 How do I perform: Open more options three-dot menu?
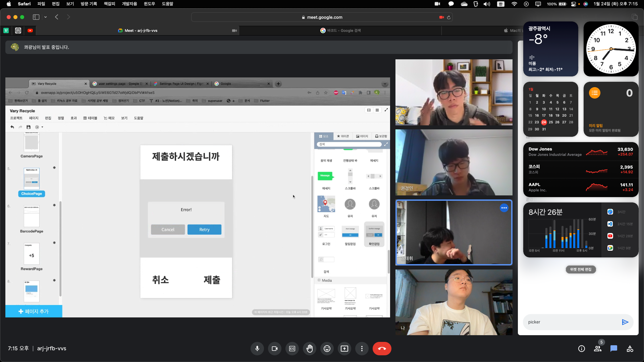click(362, 349)
